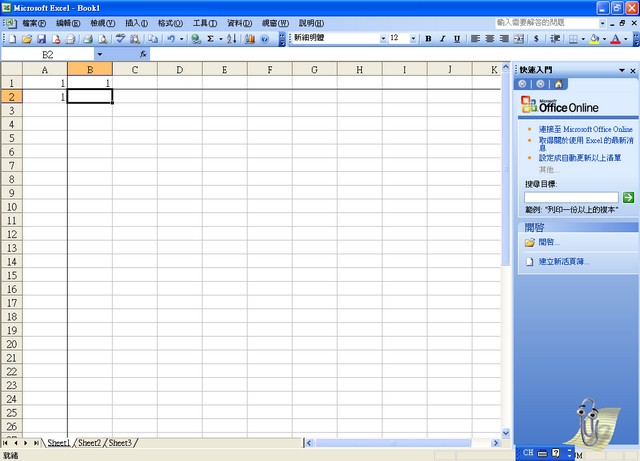Go Home in the task pane

pyautogui.click(x=558, y=84)
